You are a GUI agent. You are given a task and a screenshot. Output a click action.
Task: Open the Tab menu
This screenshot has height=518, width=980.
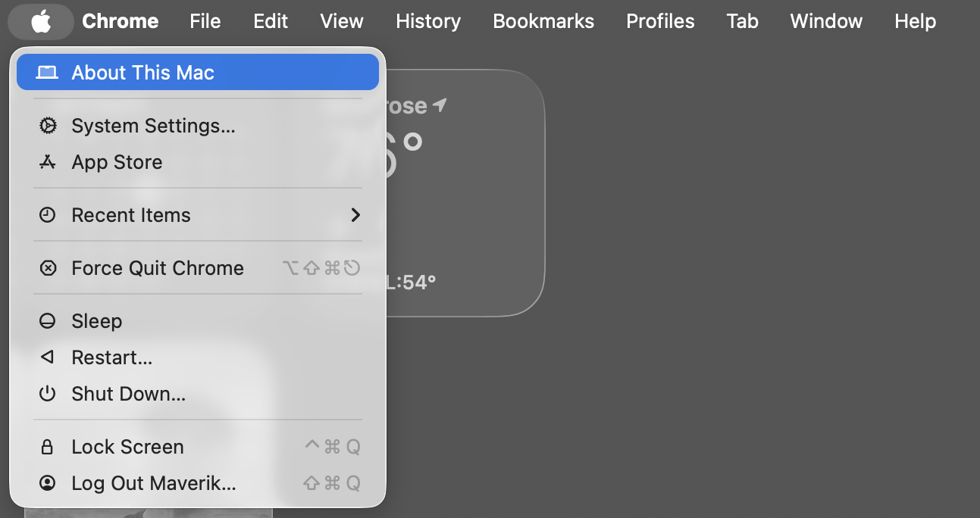point(742,21)
